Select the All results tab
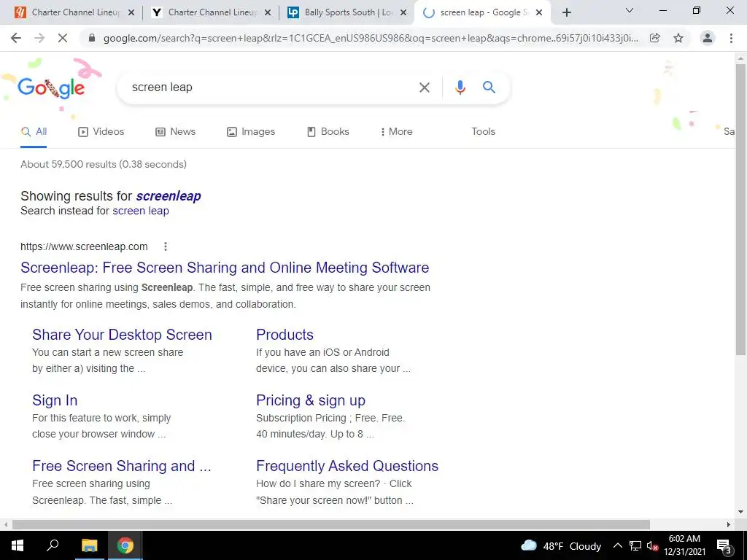Screen dimensions: 747x560 pyautogui.click(x=34, y=132)
